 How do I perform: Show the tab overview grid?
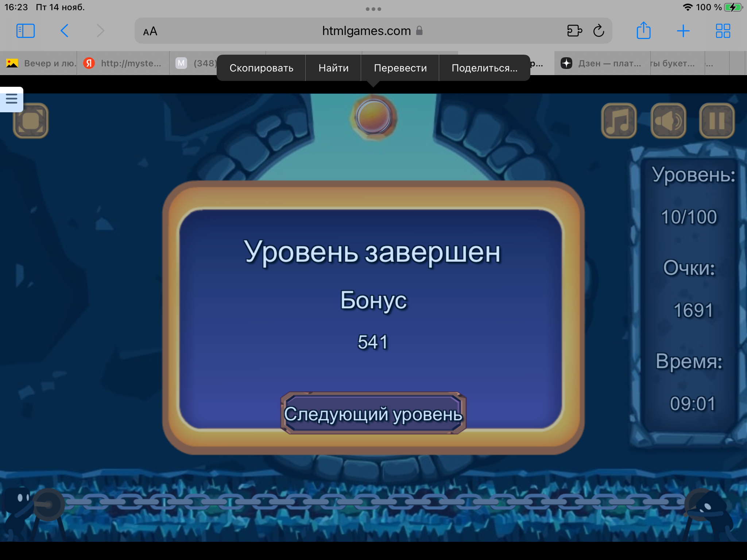click(723, 31)
